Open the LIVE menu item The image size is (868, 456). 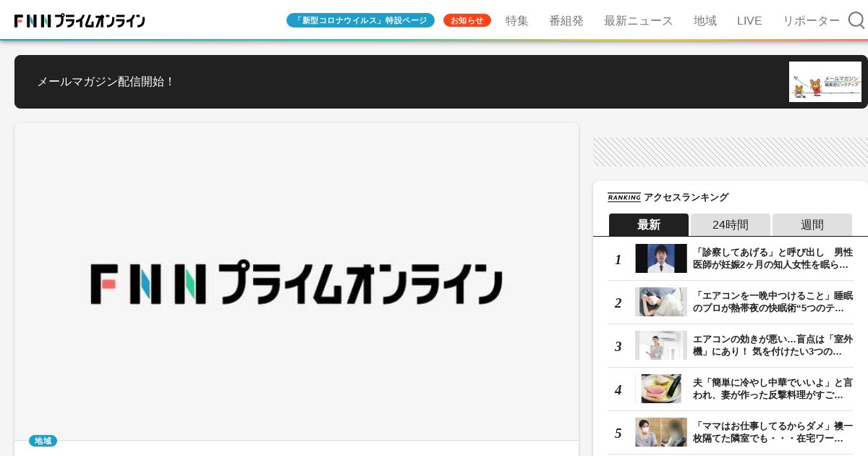pyautogui.click(x=749, y=21)
